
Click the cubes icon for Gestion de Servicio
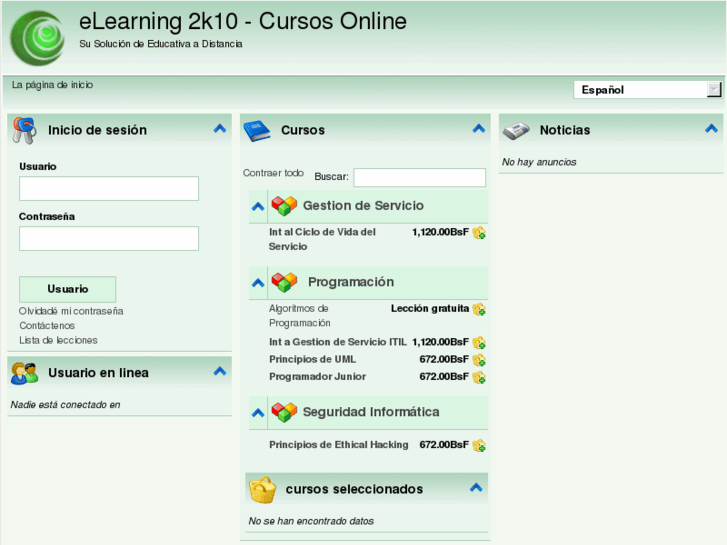point(284,206)
